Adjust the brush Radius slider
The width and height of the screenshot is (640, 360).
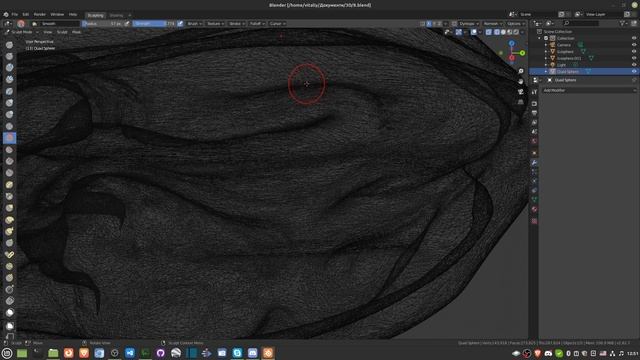[102, 24]
